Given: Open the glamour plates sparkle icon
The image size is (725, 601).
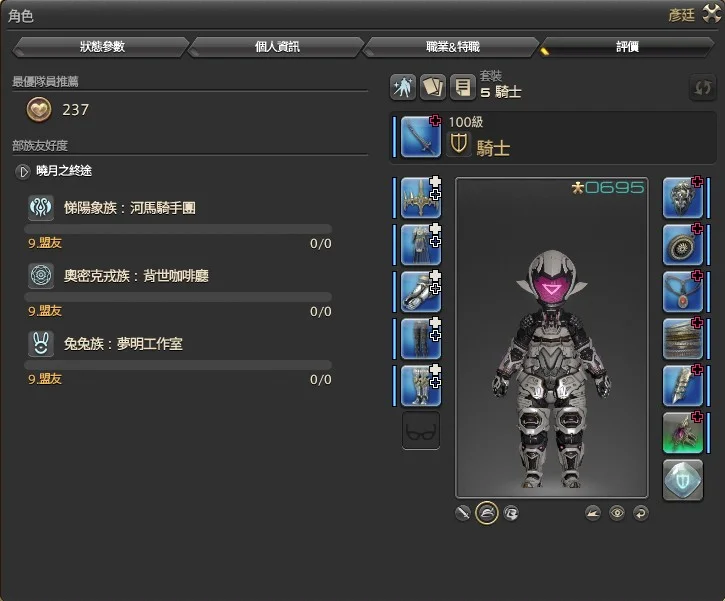Looking at the screenshot, I should click(x=403, y=87).
